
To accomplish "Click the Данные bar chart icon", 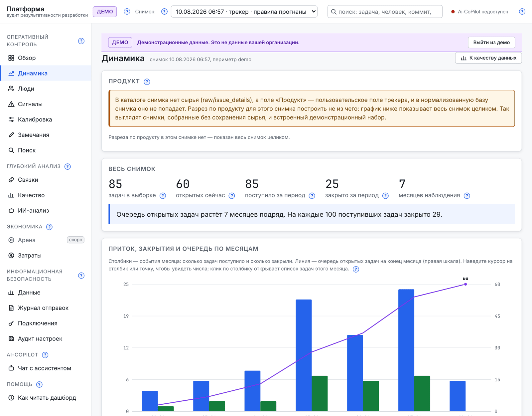I will (x=11, y=293).
